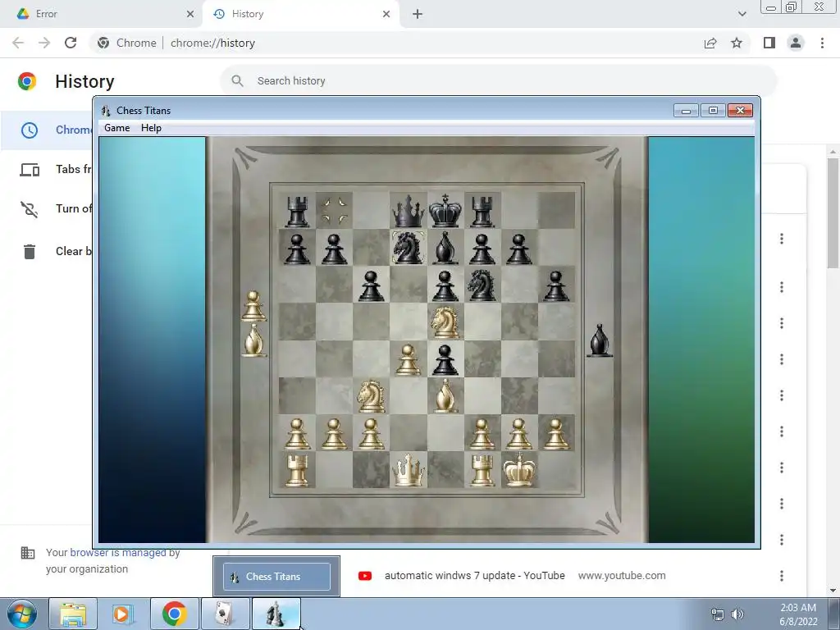Share this page icon in the address bar
The image size is (840, 630).
[x=710, y=43]
